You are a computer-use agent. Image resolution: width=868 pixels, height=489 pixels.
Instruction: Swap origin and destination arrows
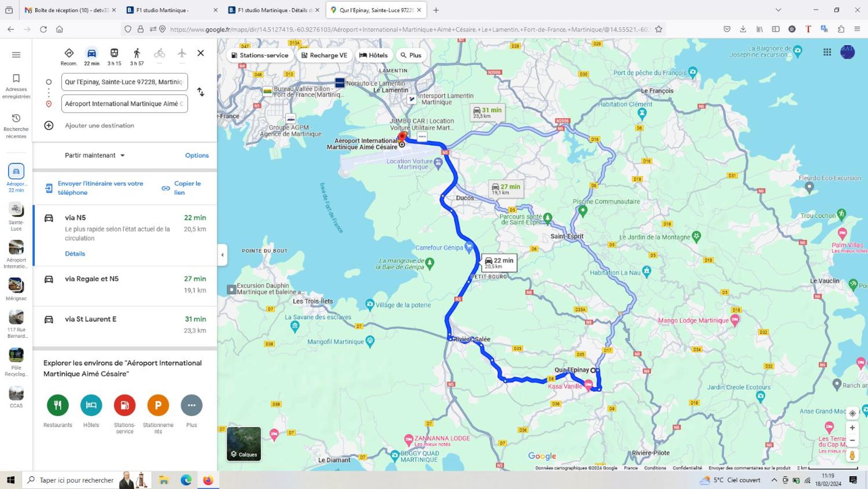[x=201, y=92]
